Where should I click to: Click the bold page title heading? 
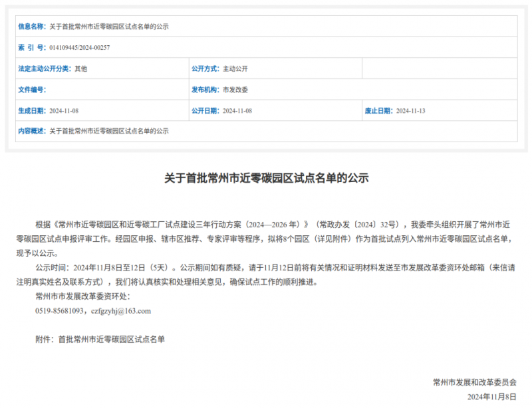[267, 178]
